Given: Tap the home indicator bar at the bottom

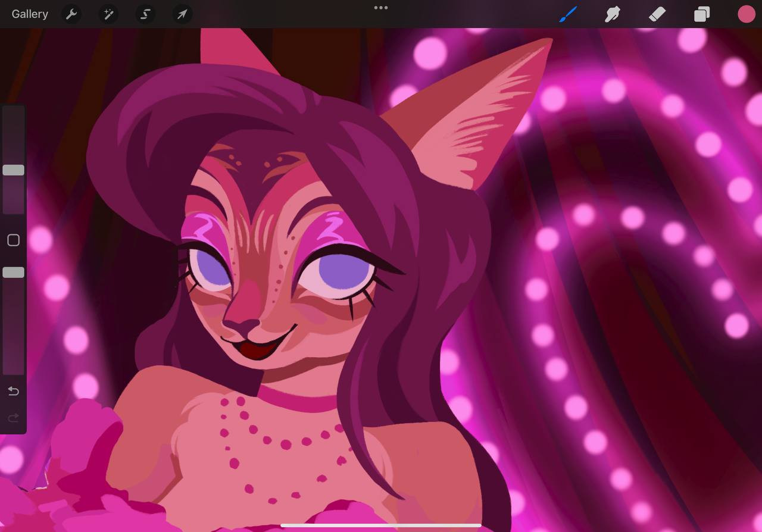Looking at the screenshot, I should pyautogui.click(x=381, y=525).
